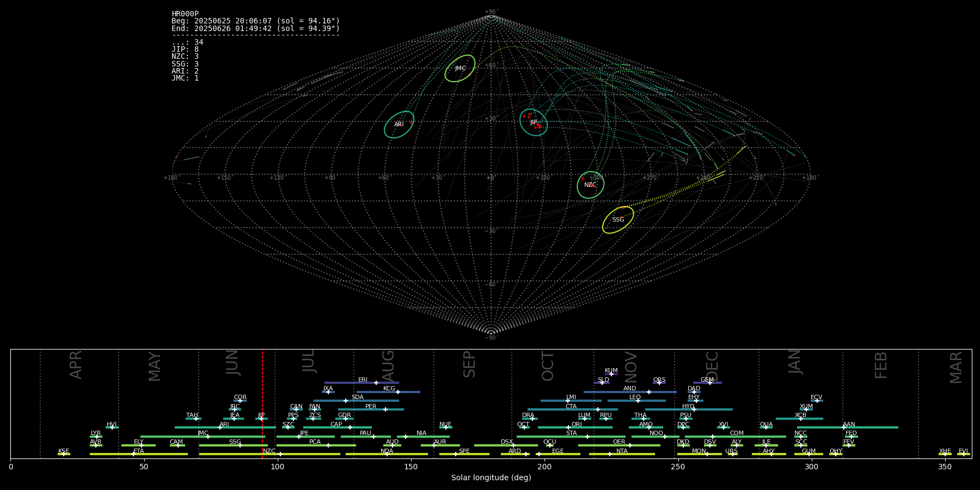980x490 pixels.
Task: Click the ETA shower label in timeline
Action: click(139, 451)
